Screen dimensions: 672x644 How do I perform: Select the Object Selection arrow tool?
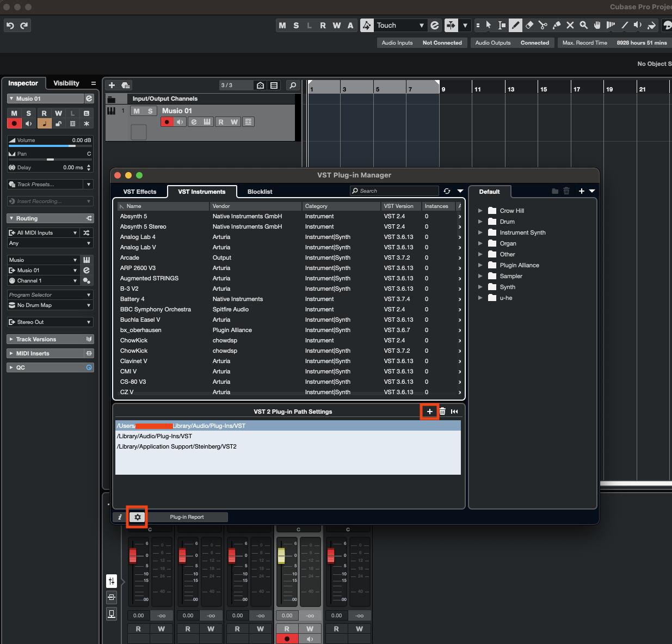click(489, 25)
